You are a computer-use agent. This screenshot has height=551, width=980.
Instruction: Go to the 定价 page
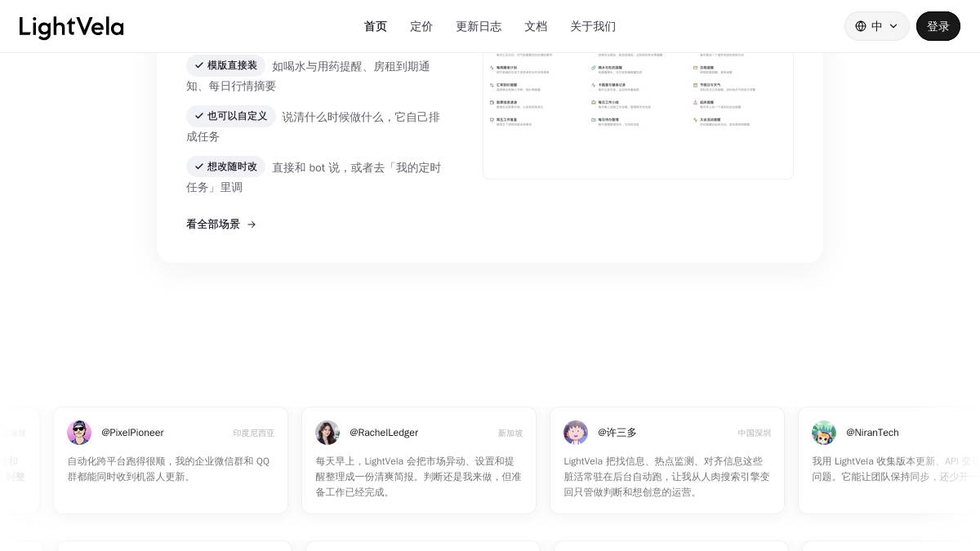coord(421,26)
